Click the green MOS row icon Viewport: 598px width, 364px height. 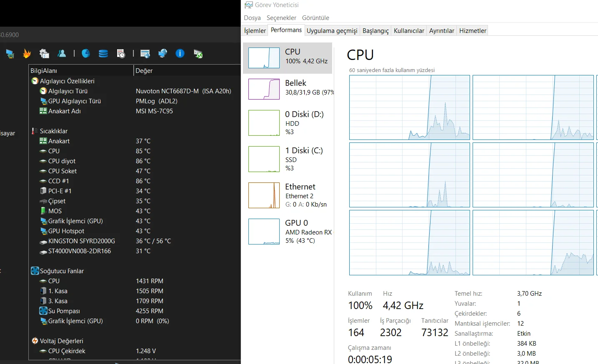pos(43,211)
